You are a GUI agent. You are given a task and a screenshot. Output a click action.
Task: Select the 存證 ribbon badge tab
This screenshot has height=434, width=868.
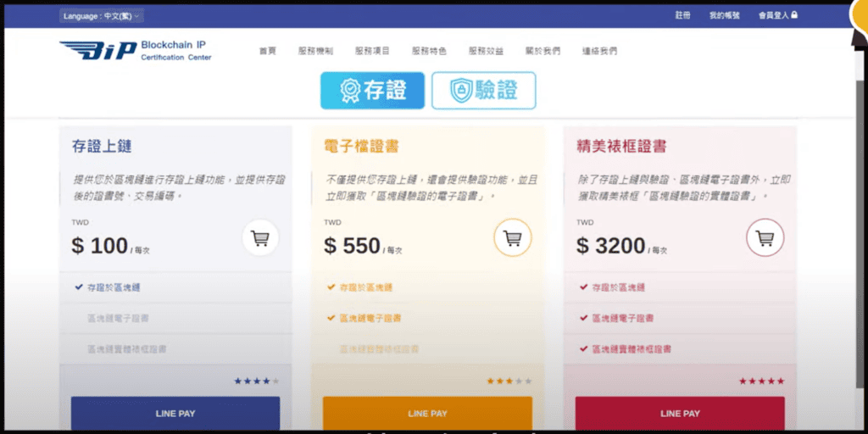[372, 91]
